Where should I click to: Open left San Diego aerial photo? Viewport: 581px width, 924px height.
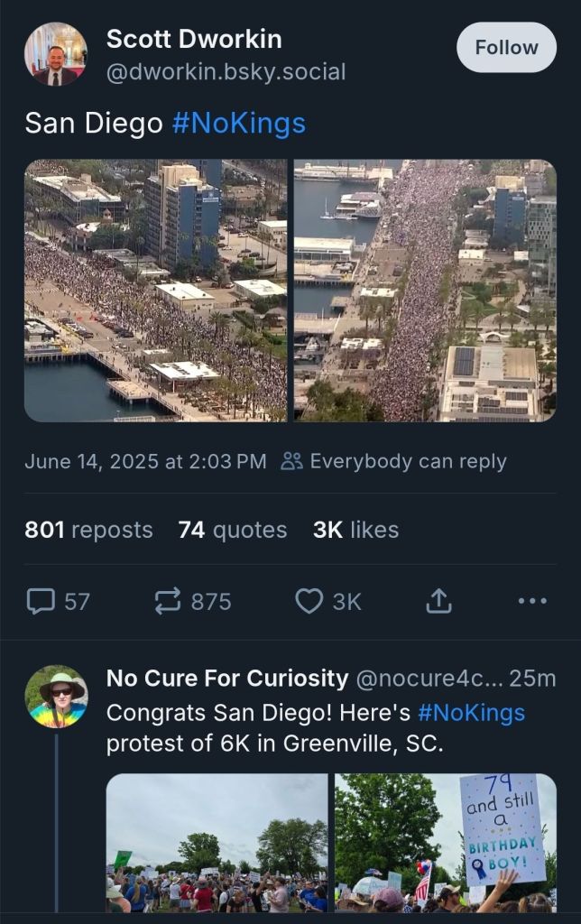155,291
